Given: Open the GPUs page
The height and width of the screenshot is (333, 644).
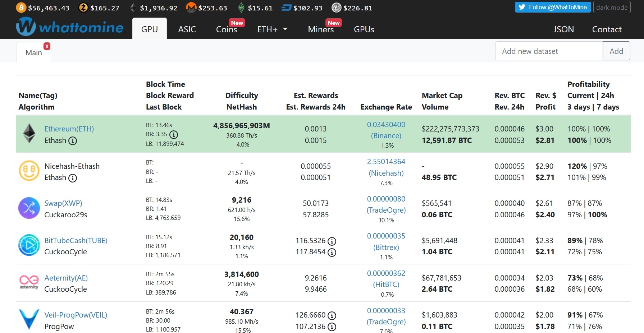Looking at the screenshot, I should click(x=364, y=29).
